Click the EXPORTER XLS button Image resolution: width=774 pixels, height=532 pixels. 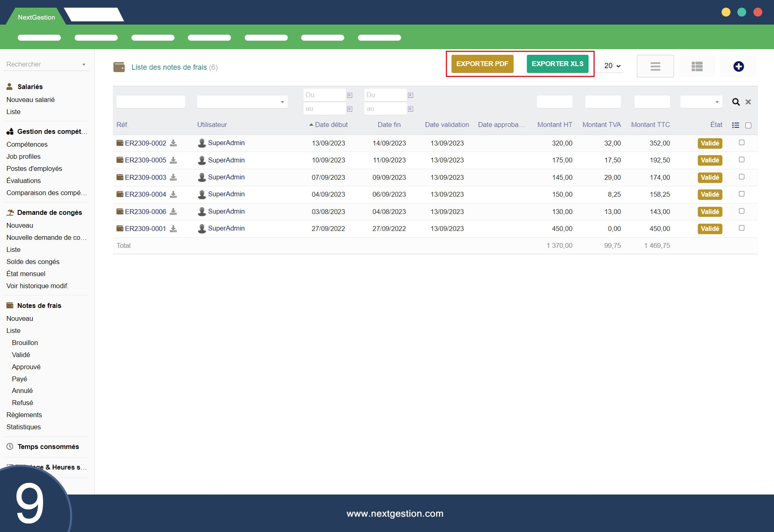pyautogui.click(x=558, y=64)
